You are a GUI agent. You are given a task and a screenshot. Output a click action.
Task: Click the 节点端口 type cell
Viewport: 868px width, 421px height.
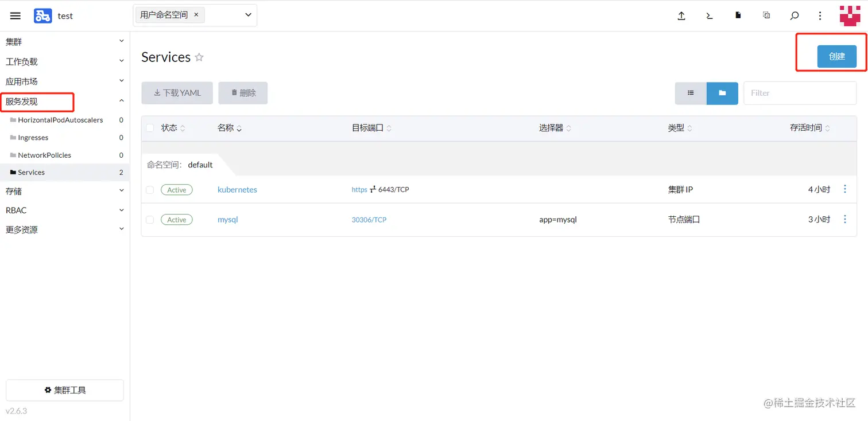684,220
